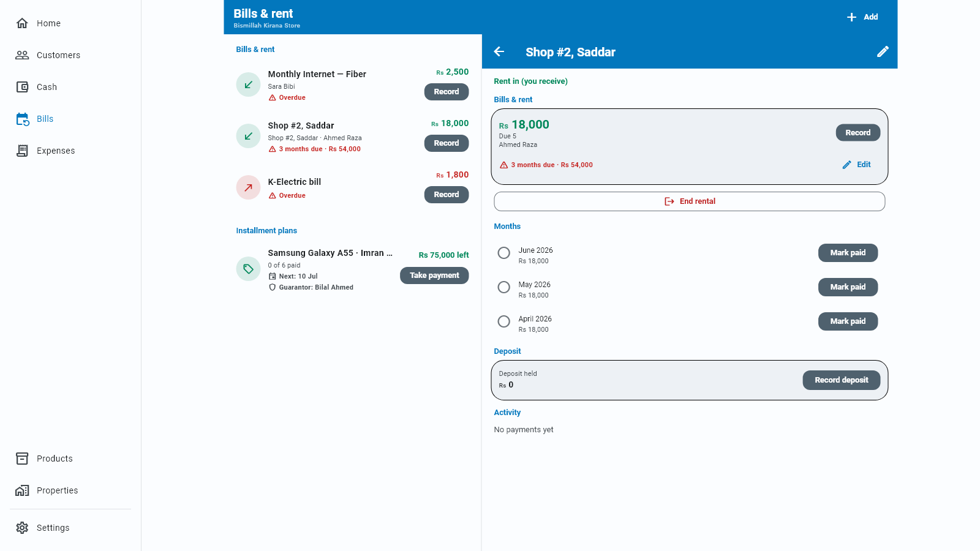Mark April 2026 as paid
The height and width of the screenshot is (551, 980).
click(x=848, y=321)
